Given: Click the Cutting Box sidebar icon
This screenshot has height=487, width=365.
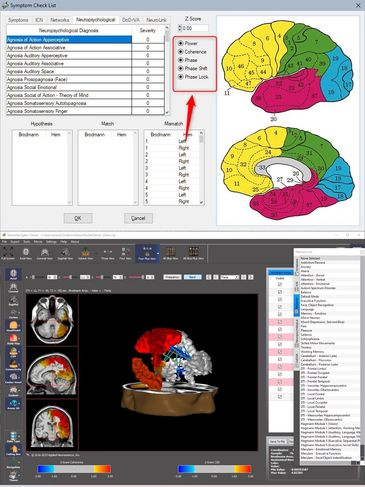Looking at the screenshot, I should [13, 450].
